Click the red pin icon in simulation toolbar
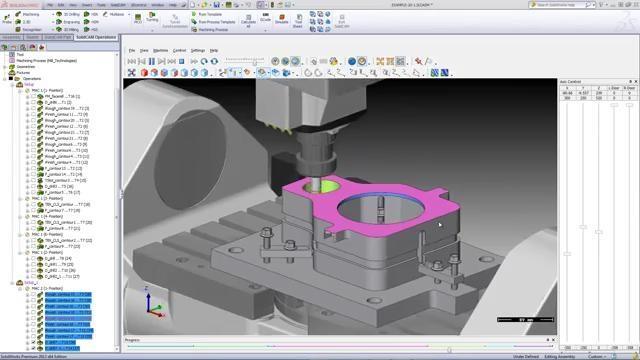 [x=418, y=62]
